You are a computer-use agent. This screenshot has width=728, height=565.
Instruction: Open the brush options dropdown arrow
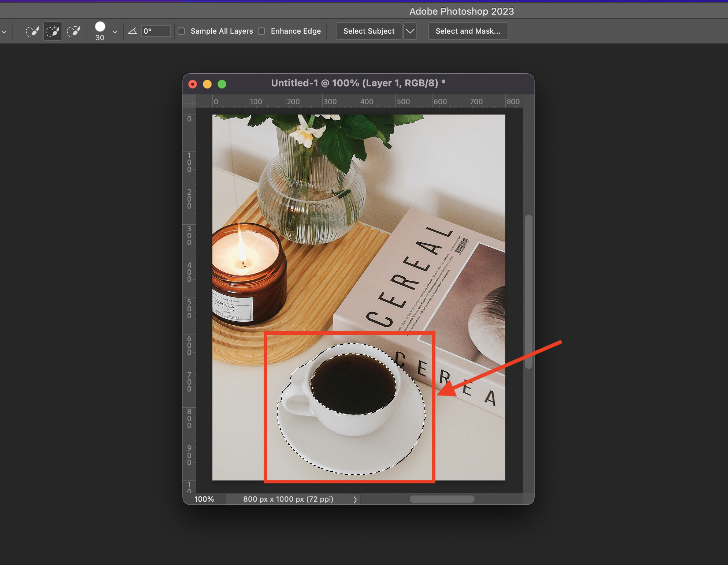point(115,32)
